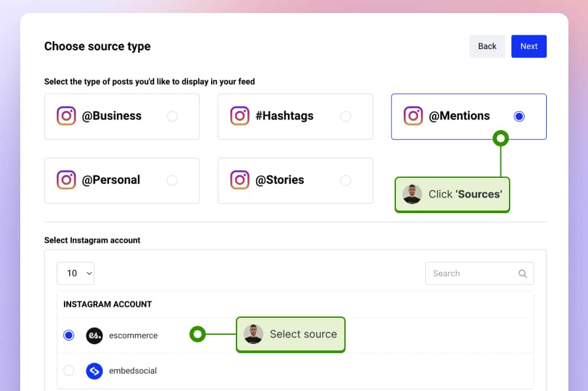Choose the embedsocial account radio button

pos(69,370)
